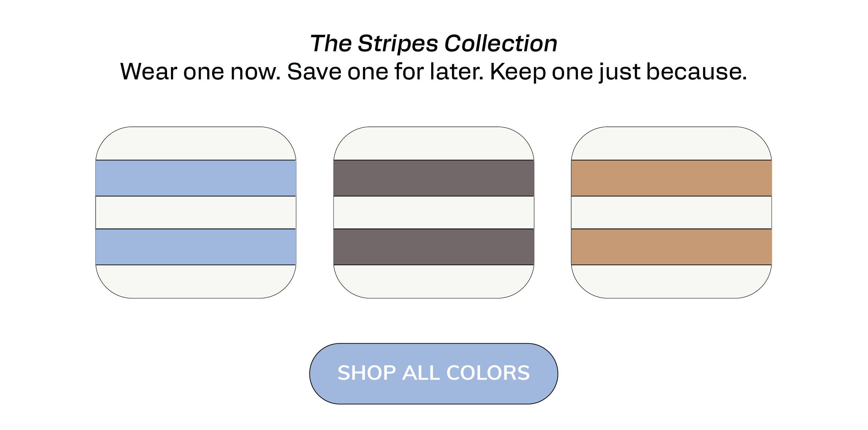Click the upper tan stripe band

[x=671, y=178]
